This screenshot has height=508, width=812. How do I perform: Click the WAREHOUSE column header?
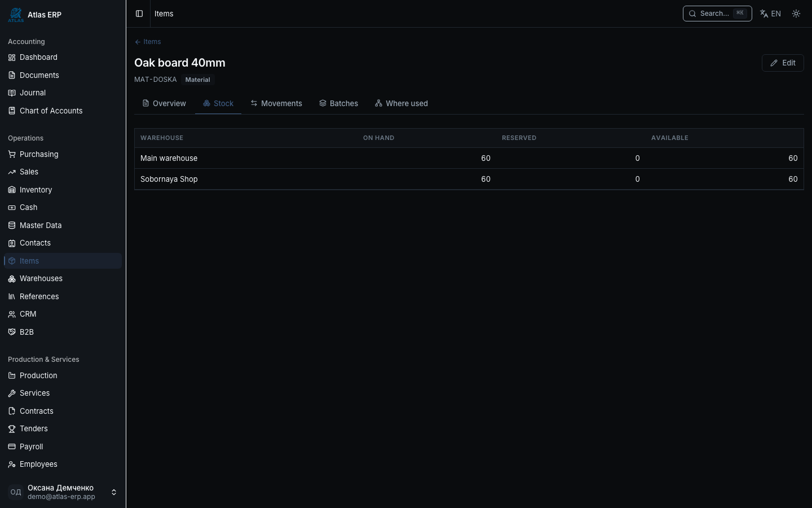point(162,138)
